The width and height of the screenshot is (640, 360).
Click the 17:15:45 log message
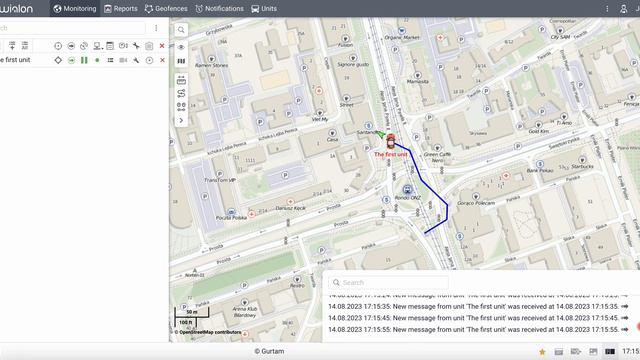(473, 318)
